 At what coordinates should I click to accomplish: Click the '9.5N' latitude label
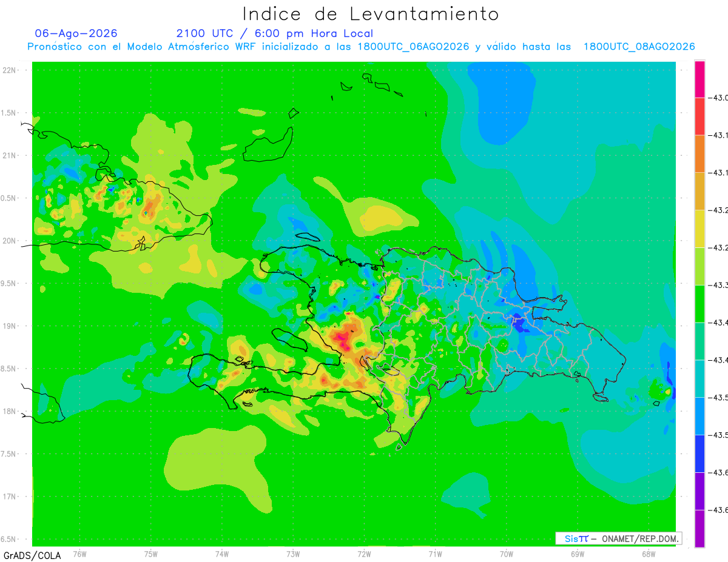click(8, 283)
